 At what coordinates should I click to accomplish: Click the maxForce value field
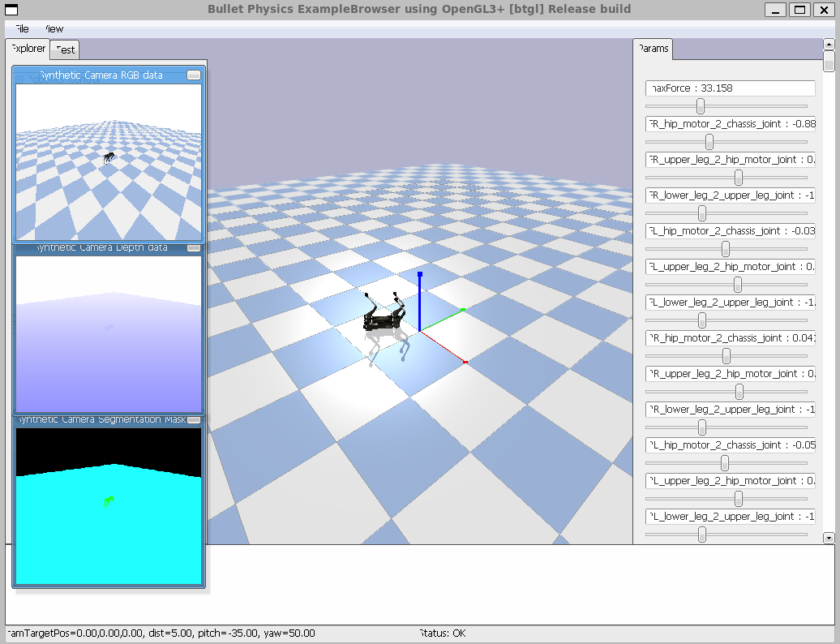point(731,88)
